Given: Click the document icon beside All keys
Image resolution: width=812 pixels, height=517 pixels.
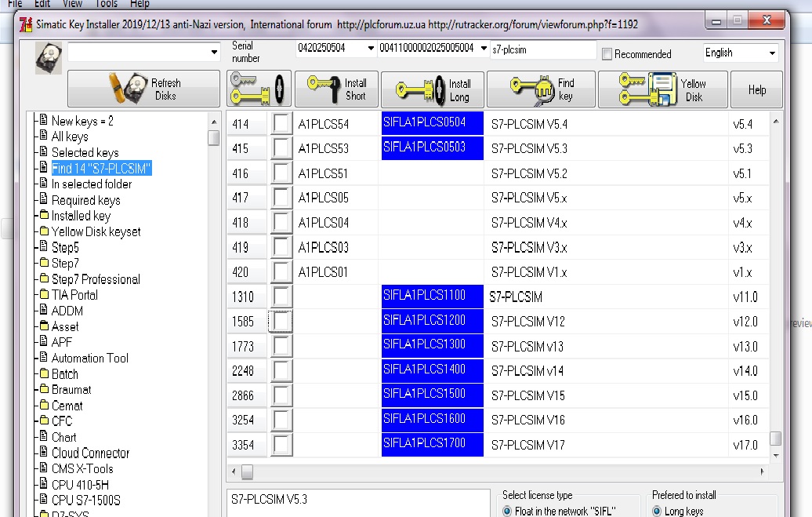Looking at the screenshot, I should (44, 136).
